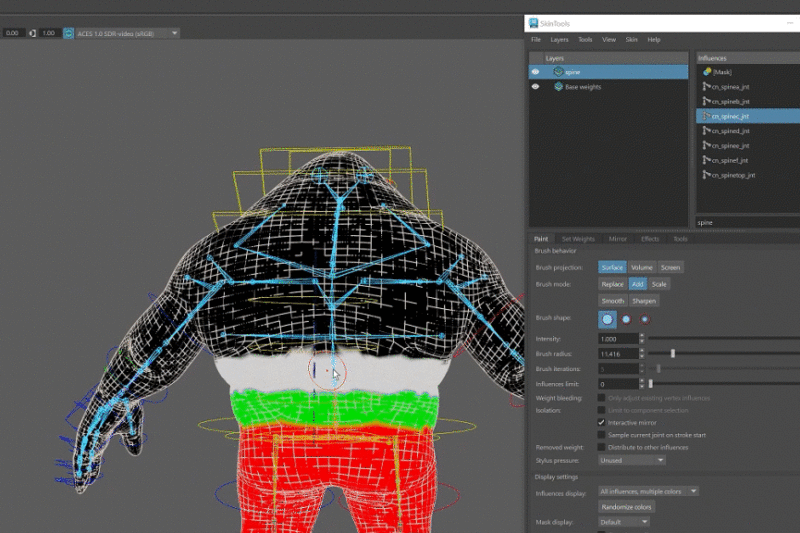Screen dimensions: 800x533
Task: Toggle visibility eye of spine layer
Action: 535,72
